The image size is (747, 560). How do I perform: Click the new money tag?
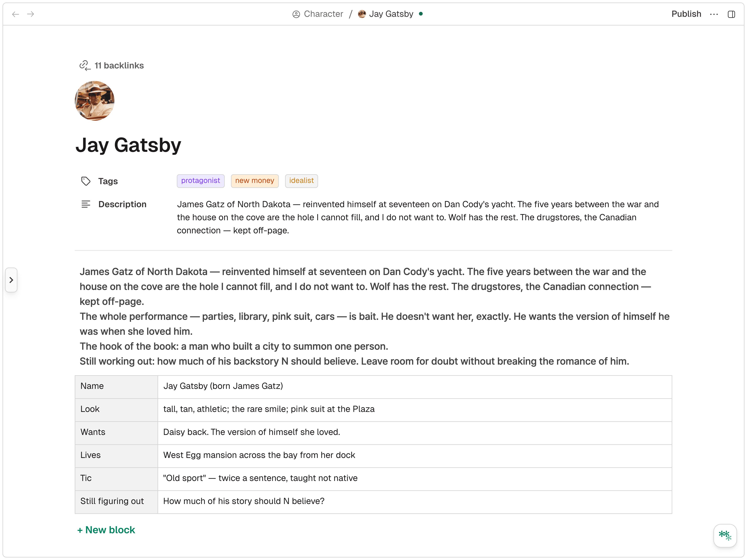(255, 181)
